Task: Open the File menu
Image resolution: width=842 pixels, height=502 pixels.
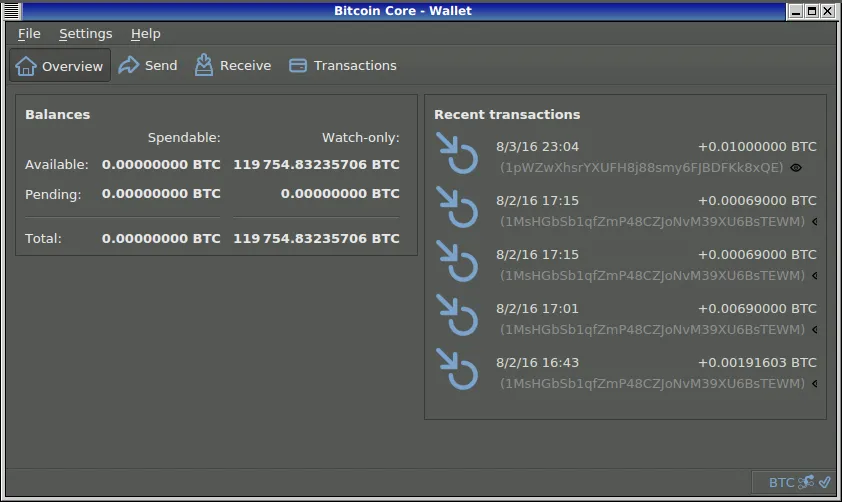Action: click(29, 34)
